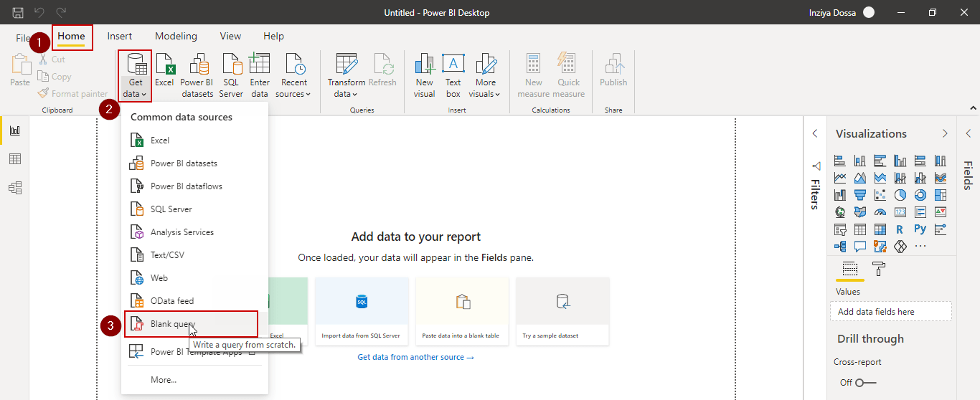The width and height of the screenshot is (980, 400).
Task: Collapse the ribbon with the bottom-right caret
Action: [974, 108]
